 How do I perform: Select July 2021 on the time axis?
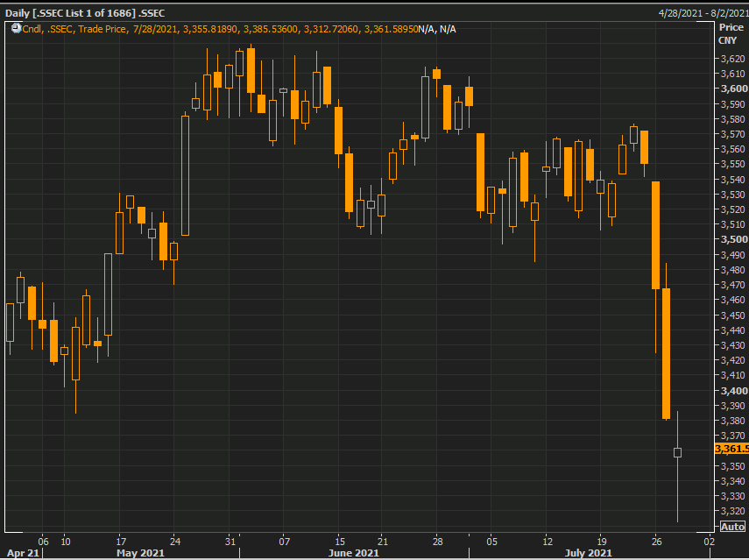(588, 553)
